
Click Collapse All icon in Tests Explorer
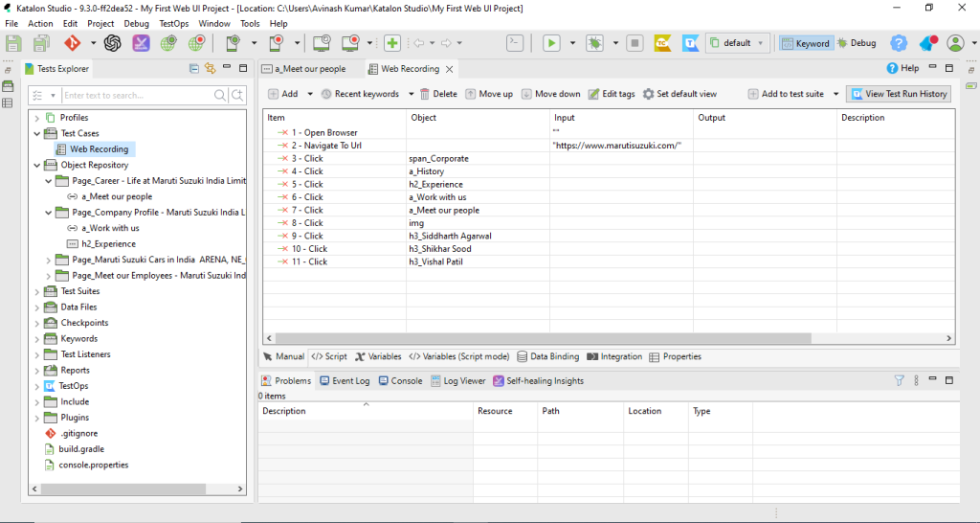[193, 68]
